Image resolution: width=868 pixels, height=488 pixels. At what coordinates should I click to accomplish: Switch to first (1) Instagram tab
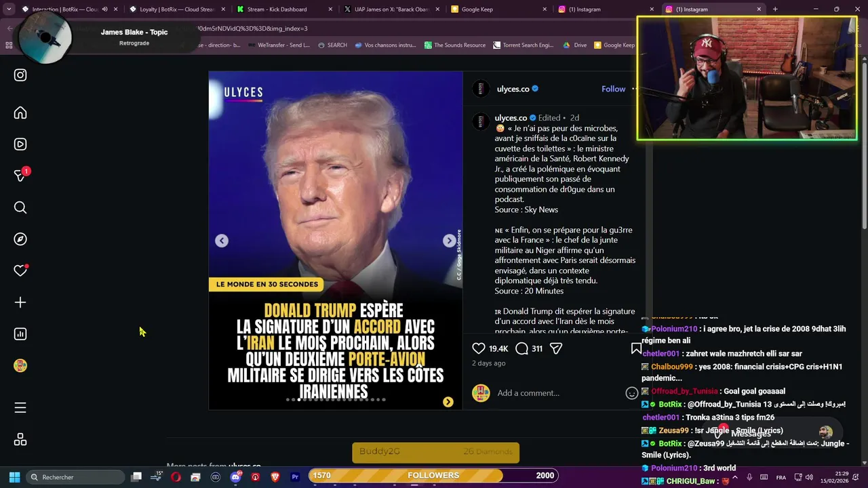click(606, 9)
